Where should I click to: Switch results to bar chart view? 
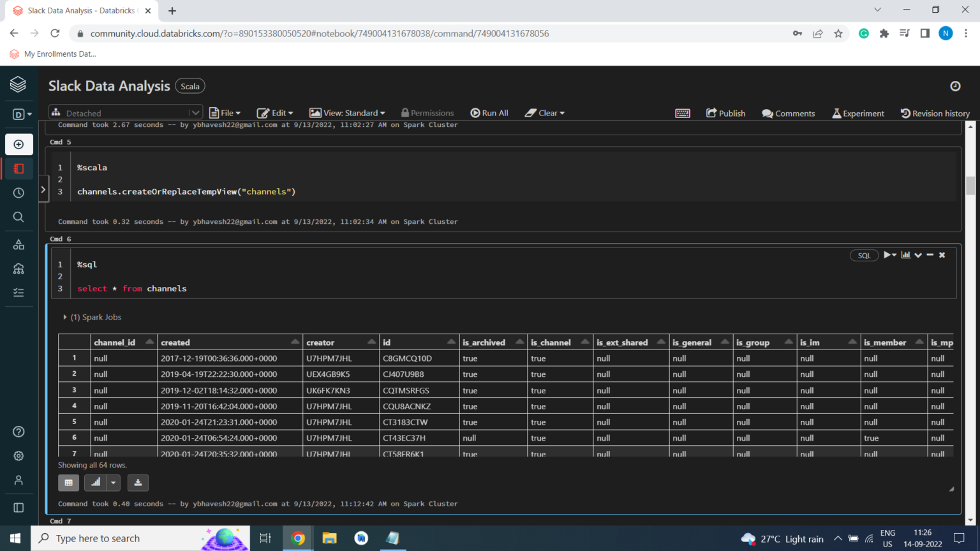[96, 483]
